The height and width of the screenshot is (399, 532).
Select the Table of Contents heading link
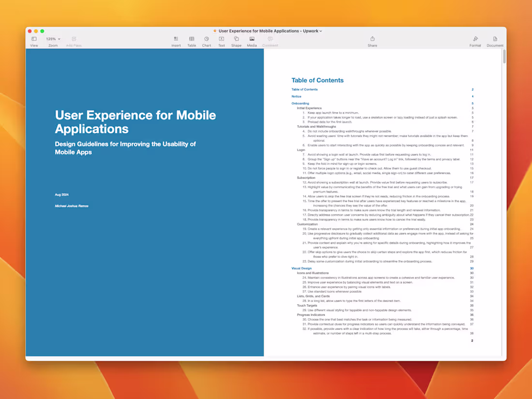[305, 89]
